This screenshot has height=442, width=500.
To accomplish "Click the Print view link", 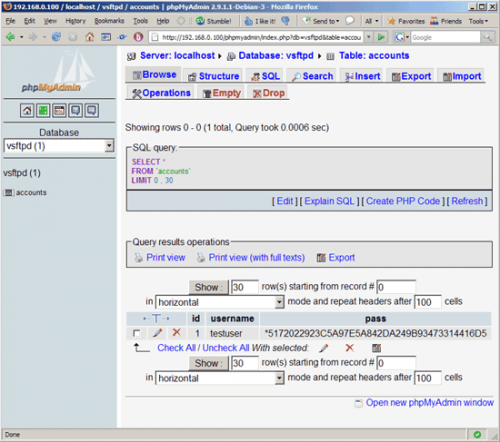I will pos(166,257).
